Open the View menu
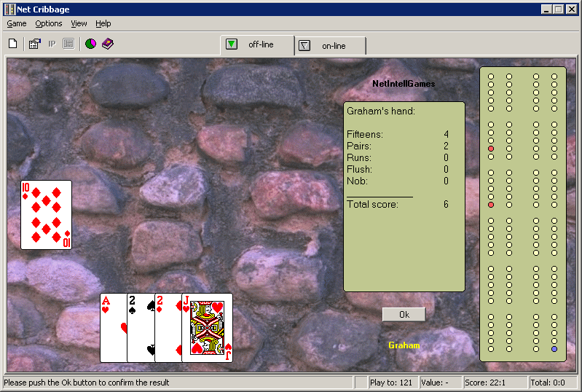The height and width of the screenshot is (392, 582). pyautogui.click(x=79, y=24)
